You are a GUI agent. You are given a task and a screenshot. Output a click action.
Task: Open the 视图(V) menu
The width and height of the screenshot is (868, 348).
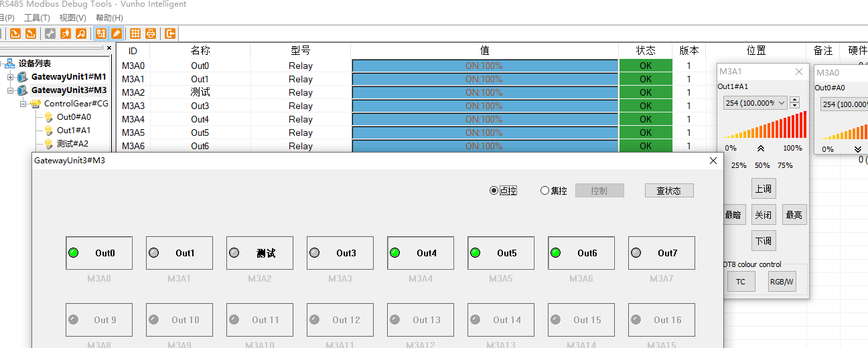(72, 18)
